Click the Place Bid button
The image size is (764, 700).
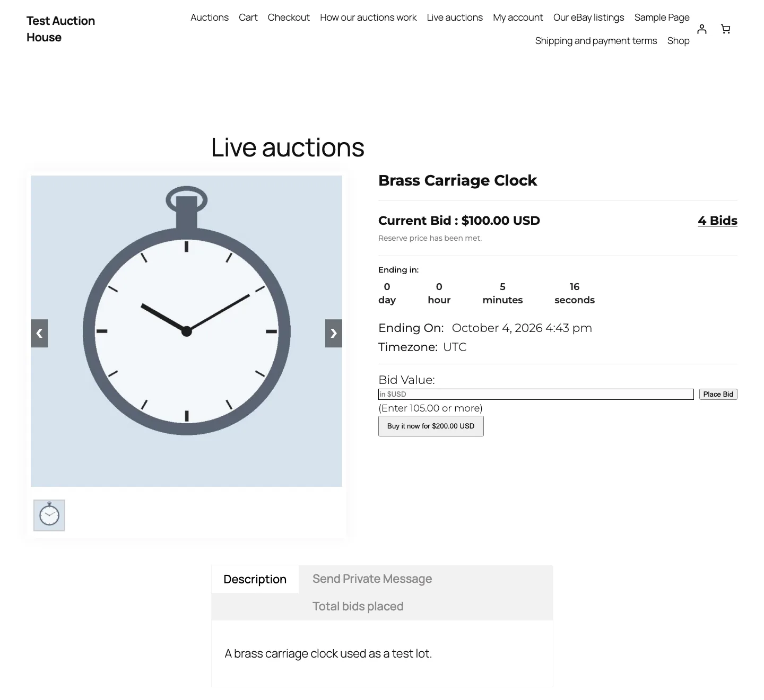718,394
